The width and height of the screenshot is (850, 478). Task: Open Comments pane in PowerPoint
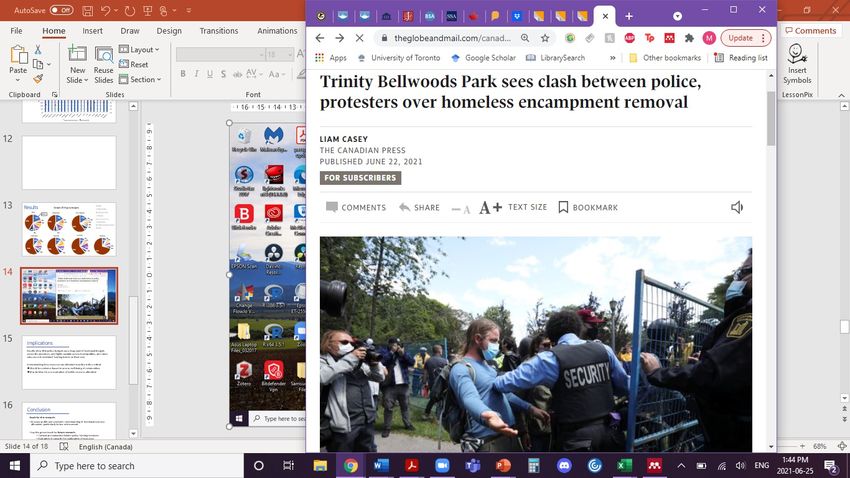pyautogui.click(x=810, y=31)
